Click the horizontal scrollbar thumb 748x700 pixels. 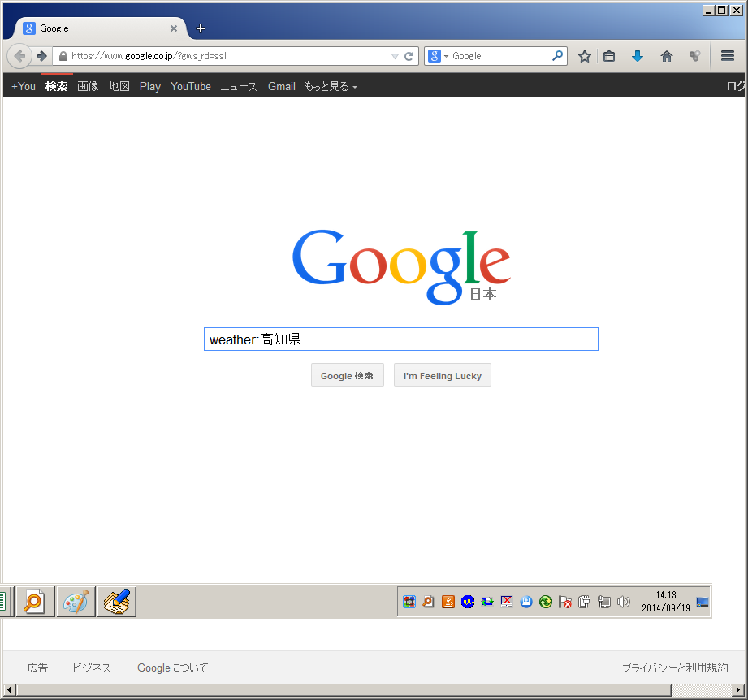(x=344, y=689)
